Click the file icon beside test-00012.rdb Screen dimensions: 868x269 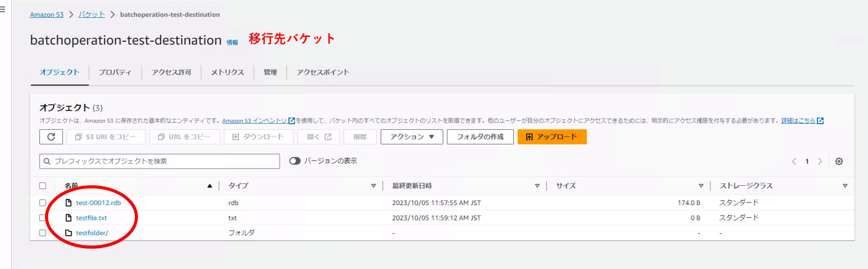click(69, 203)
